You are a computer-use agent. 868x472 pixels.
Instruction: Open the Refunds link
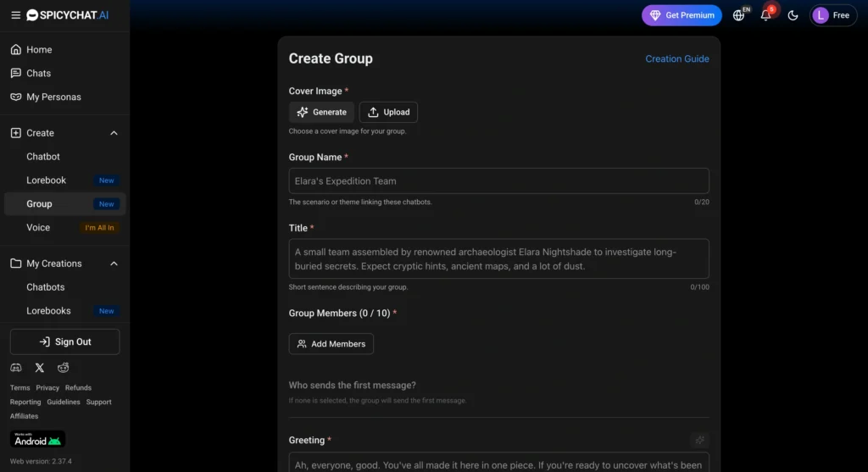coord(78,388)
